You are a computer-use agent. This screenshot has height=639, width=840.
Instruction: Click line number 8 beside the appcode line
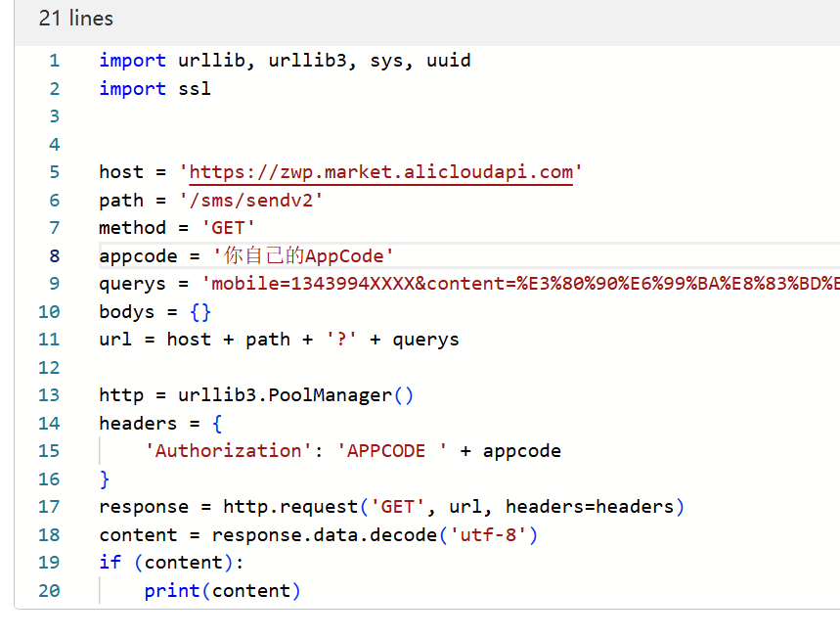click(54, 255)
